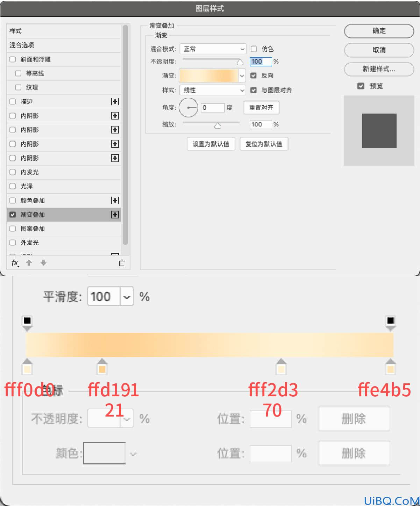The height and width of the screenshot is (506, 420).
Task: Click the dark preview thumbnail square
Action: click(x=379, y=131)
